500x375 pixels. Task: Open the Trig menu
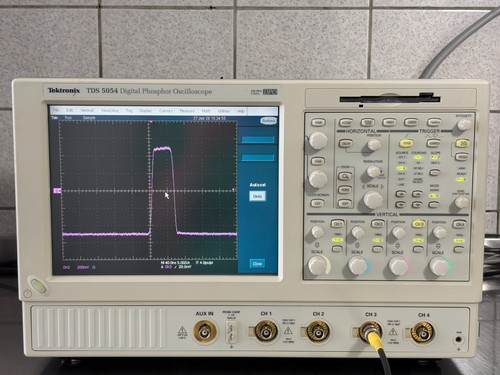(129, 111)
